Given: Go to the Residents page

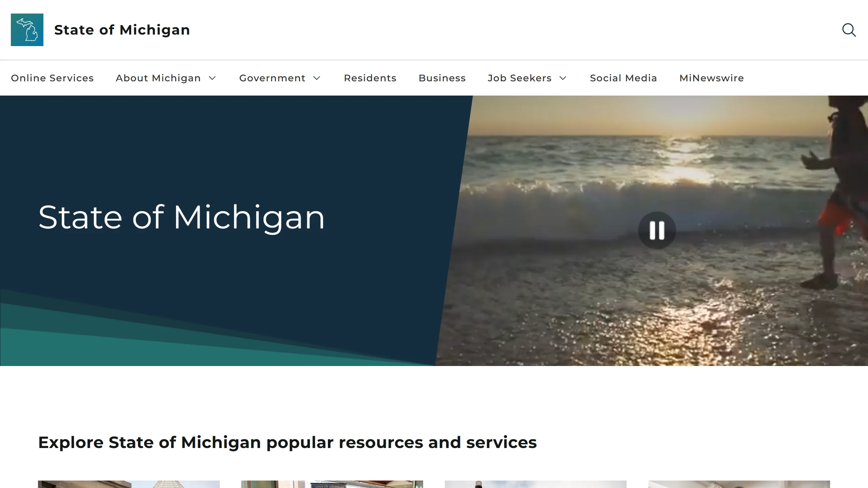Looking at the screenshot, I should click(x=370, y=78).
